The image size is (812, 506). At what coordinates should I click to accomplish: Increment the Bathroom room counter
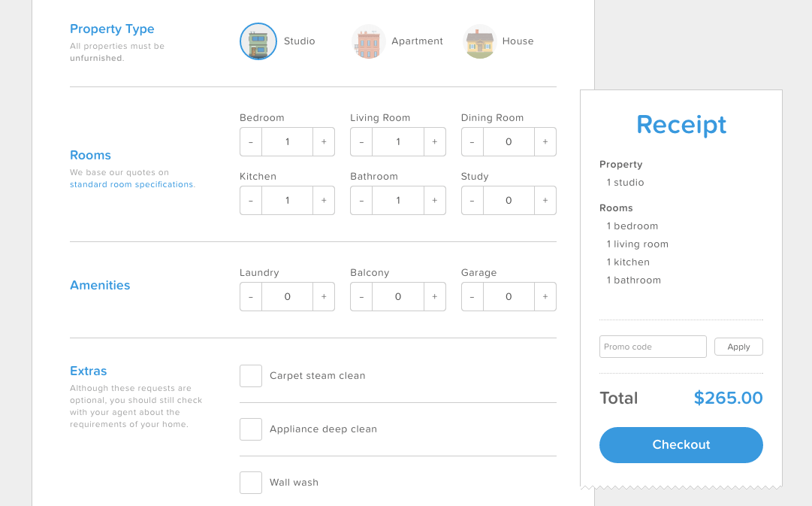pyautogui.click(x=434, y=201)
